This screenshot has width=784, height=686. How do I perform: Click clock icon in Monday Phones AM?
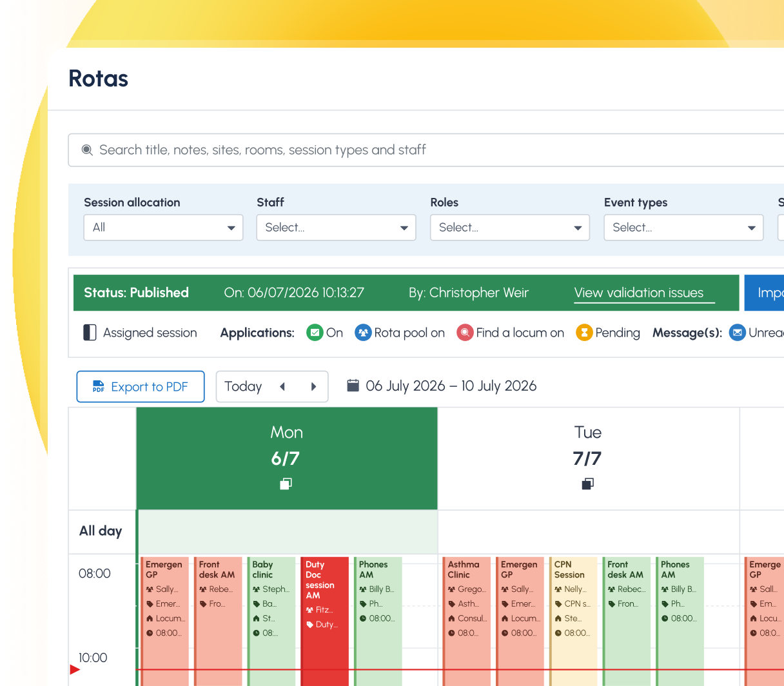363,618
